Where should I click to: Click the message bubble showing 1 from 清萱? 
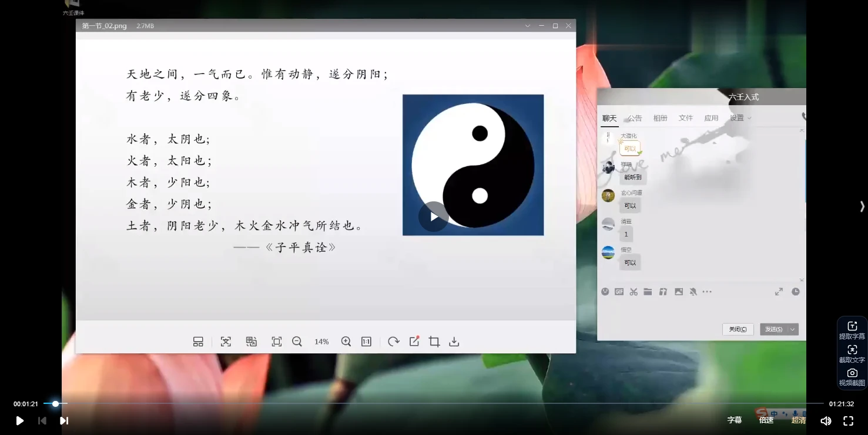(x=626, y=234)
